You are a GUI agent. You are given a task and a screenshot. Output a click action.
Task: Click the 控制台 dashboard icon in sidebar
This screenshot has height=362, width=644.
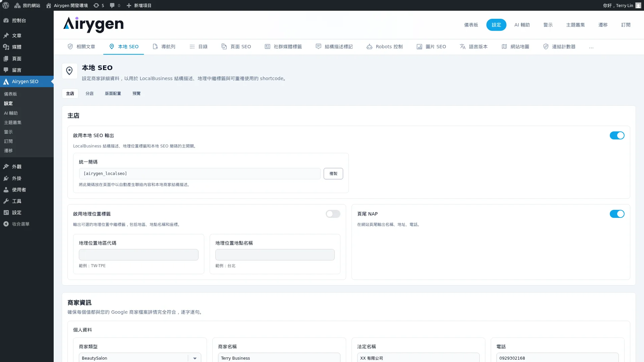[x=6, y=20]
